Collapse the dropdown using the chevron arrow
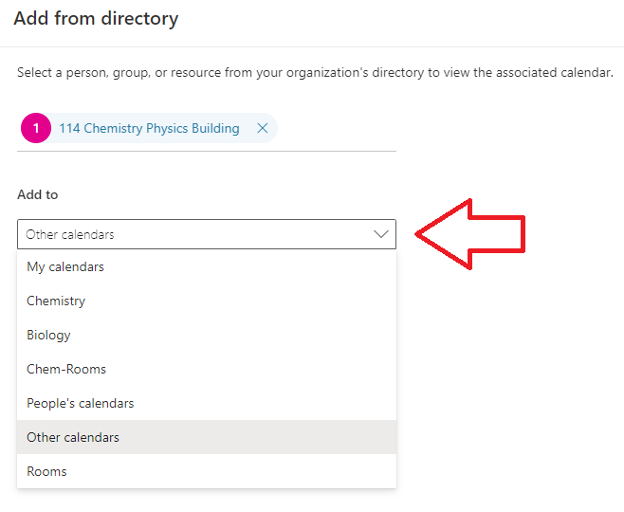This screenshot has height=512, width=624. click(381, 234)
